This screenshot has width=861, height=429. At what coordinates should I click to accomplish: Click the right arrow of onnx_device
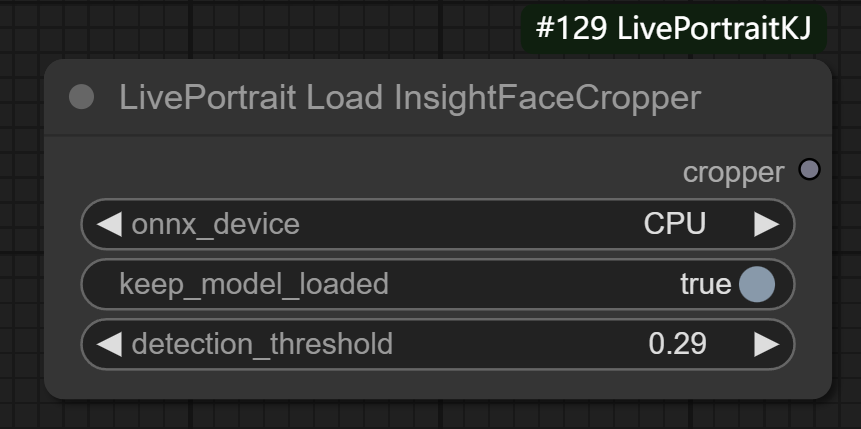[766, 224]
